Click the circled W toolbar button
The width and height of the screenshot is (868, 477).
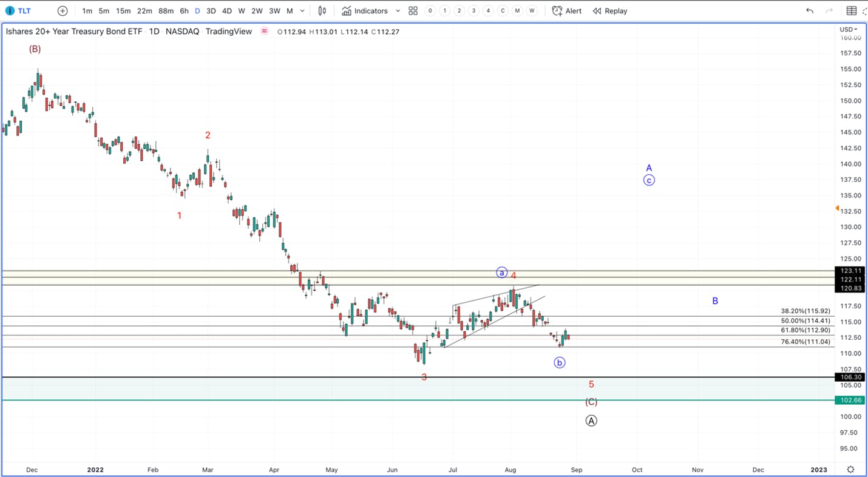(x=532, y=11)
